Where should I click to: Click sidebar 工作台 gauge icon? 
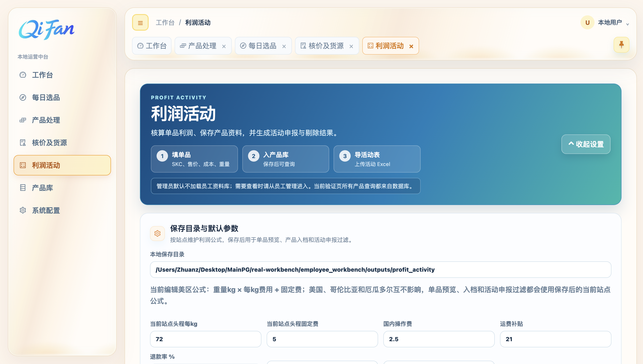[x=23, y=75]
